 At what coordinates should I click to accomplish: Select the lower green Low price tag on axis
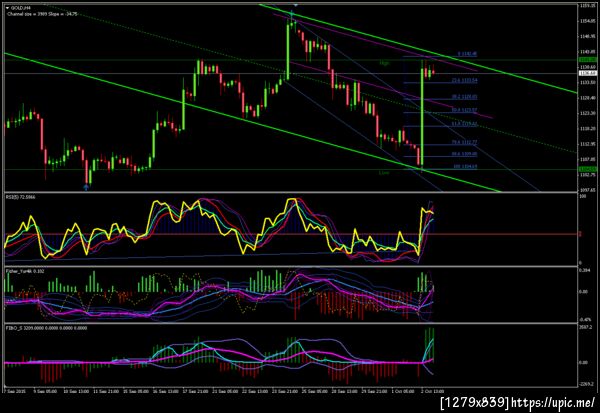pyautogui.click(x=587, y=169)
